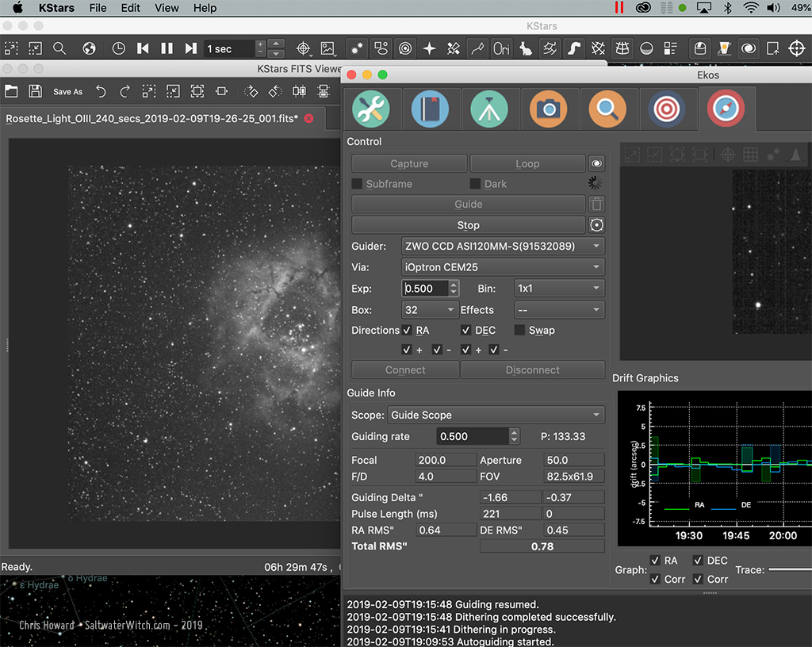Screen dimensions: 812x647
Task: Expand the Guider camera dropdown
Action: (502, 247)
